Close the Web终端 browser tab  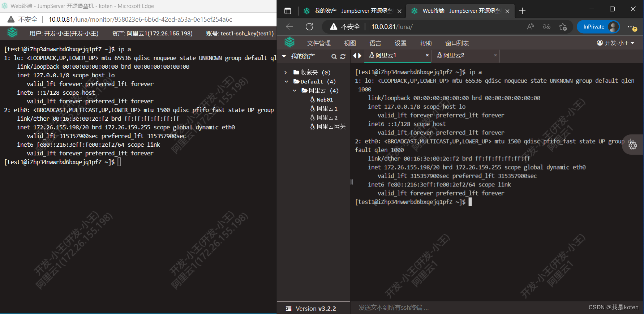click(x=507, y=11)
